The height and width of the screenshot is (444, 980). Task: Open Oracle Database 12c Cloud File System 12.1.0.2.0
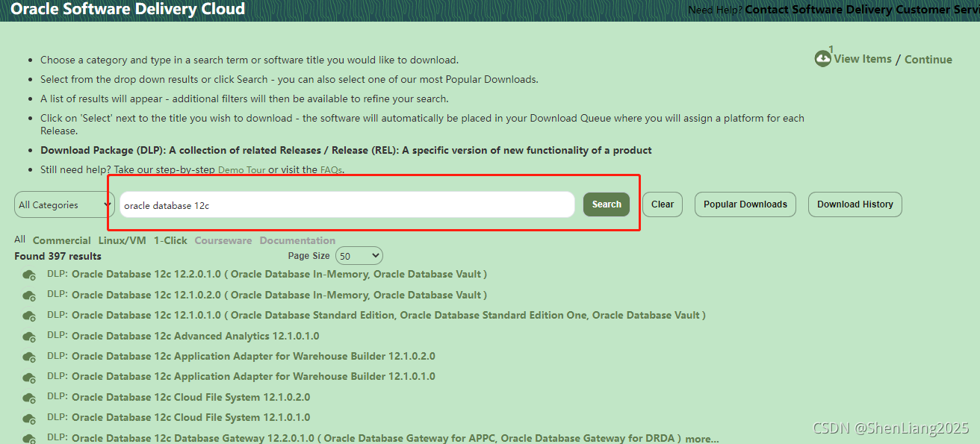pyautogui.click(x=191, y=397)
